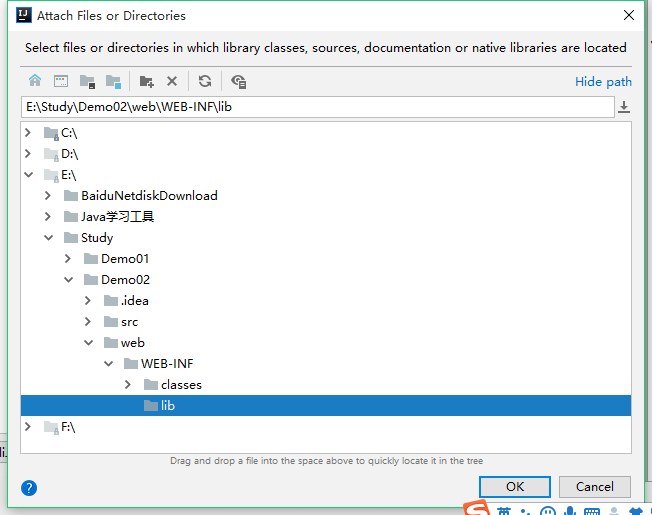Collapse the Study folder

pos(48,237)
